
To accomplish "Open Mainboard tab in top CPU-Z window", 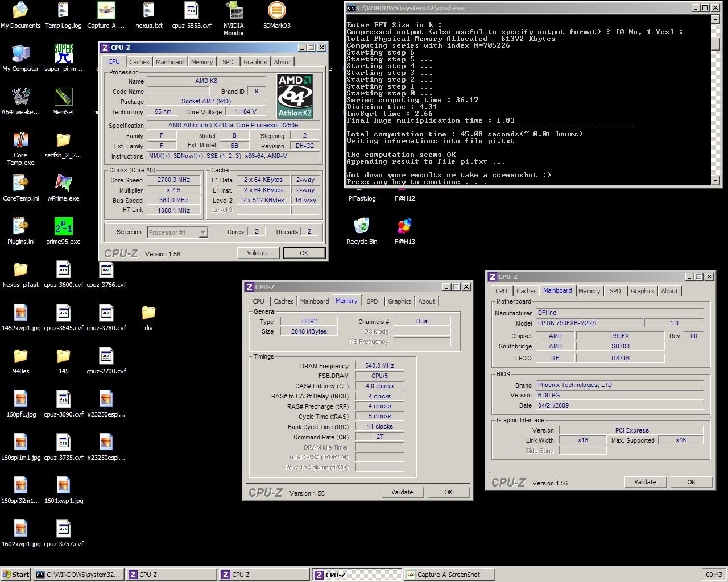I will (170, 62).
